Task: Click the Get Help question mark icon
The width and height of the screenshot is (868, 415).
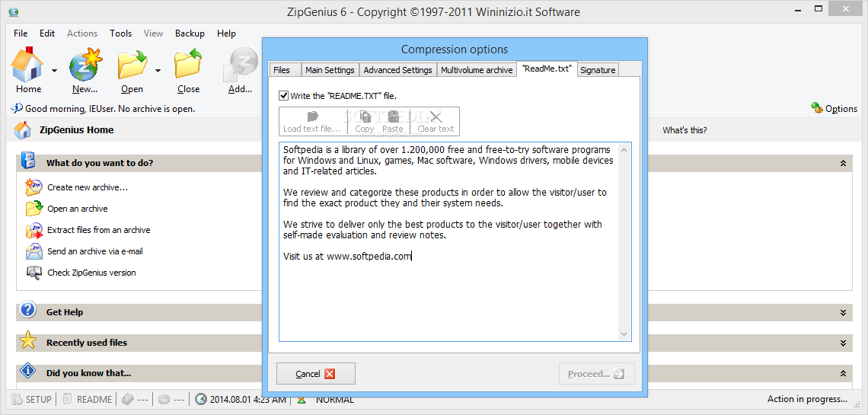Action: pyautogui.click(x=27, y=311)
